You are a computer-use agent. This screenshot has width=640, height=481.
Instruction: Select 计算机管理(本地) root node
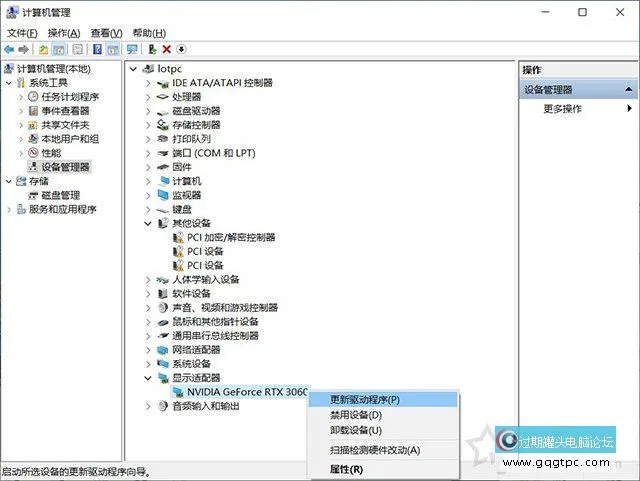pos(53,69)
